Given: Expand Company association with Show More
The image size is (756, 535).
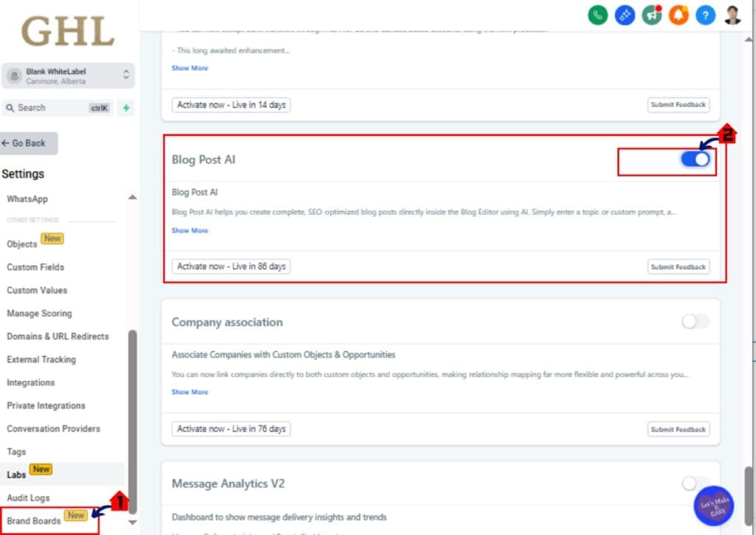Looking at the screenshot, I should (x=190, y=392).
